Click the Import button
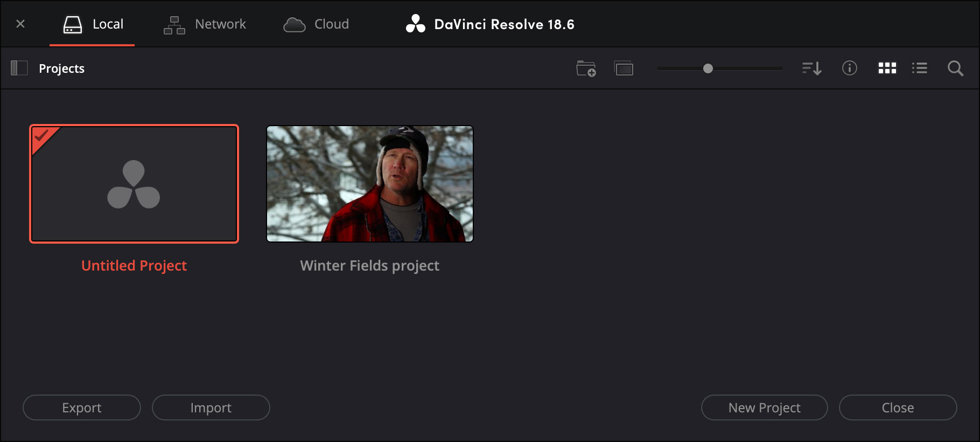The height and width of the screenshot is (442, 980). (211, 408)
